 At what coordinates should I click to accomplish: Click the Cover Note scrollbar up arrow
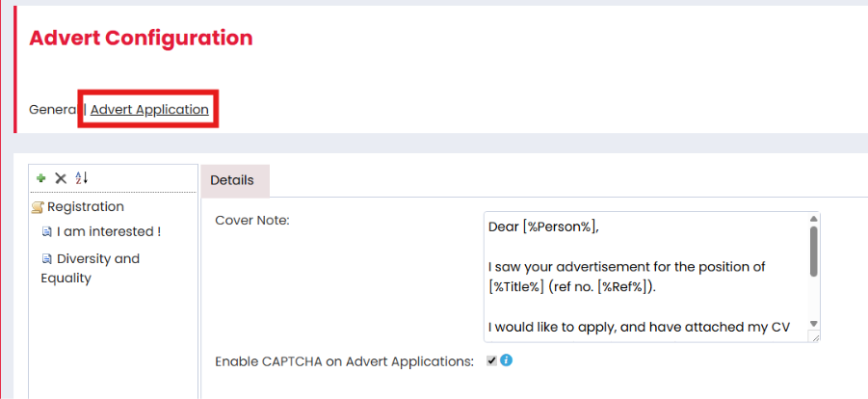pyautogui.click(x=813, y=220)
